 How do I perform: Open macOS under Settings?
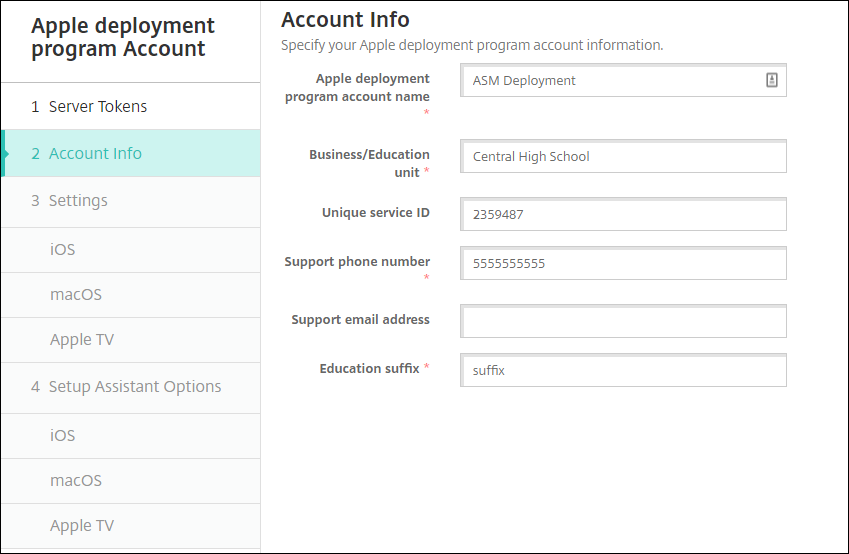(76, 295)
